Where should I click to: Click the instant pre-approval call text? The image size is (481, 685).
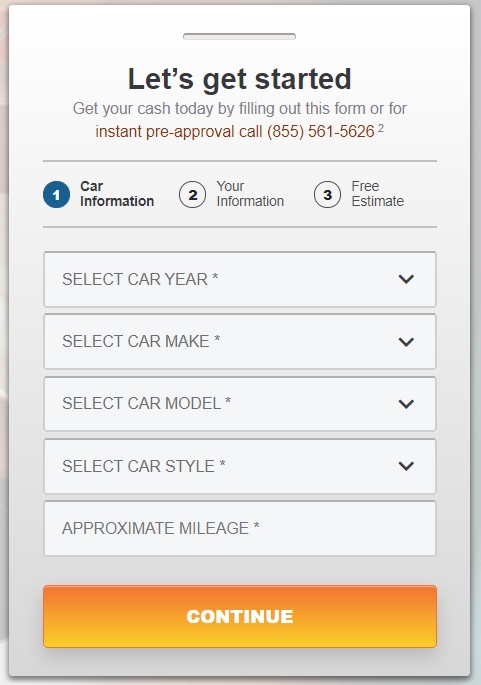click(x=179, y=131)
